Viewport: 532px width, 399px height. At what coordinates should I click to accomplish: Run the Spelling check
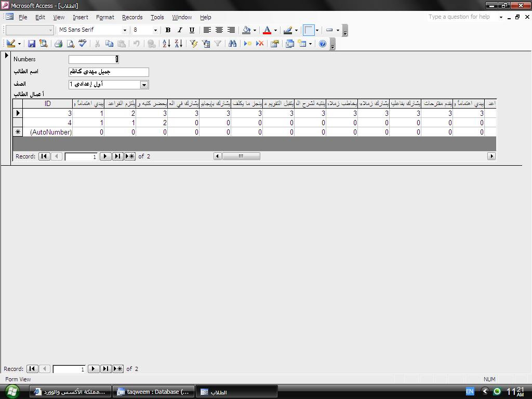point(83,44)
